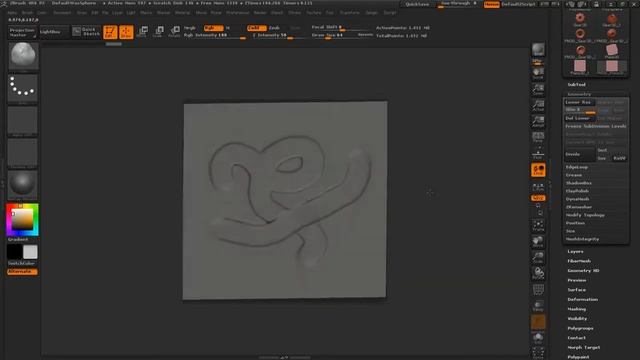
Task: Expand the FiberMesh section
Action: (579, 261)
